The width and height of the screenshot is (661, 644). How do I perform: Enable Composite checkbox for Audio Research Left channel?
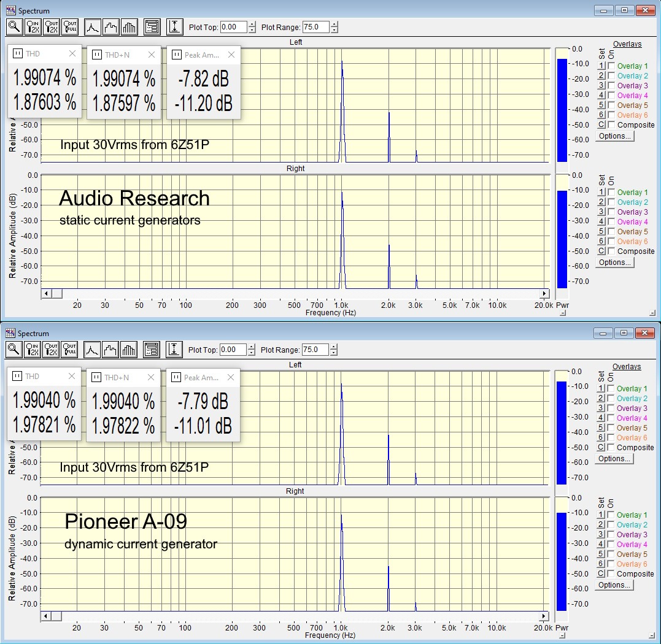611,125
